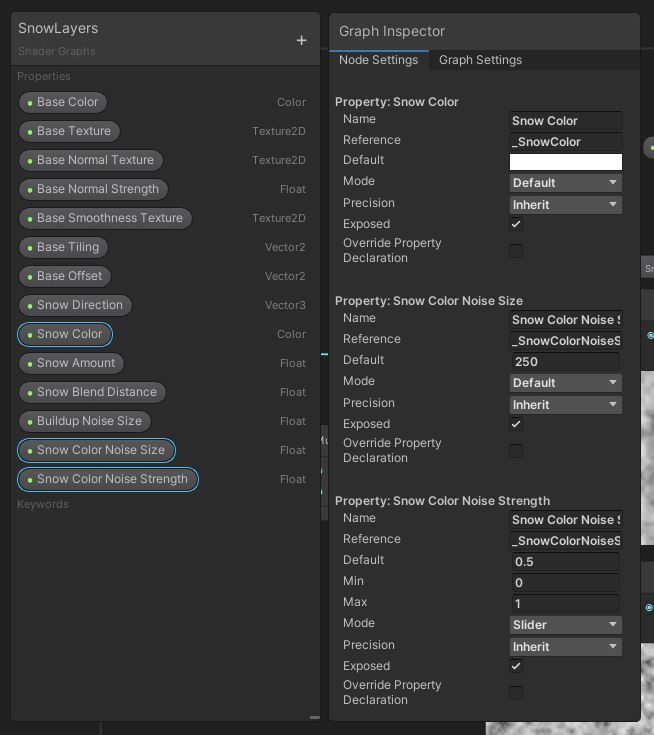Uncheck Exposed for Snow Color property
The width and height of the screenshot is (654, 735).
click(516, 224)
